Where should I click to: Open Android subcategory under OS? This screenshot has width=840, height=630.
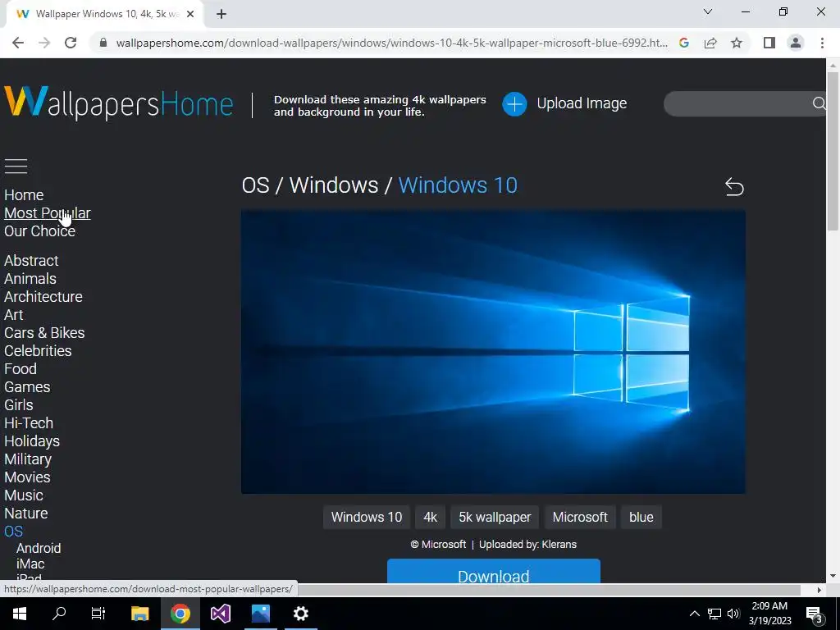pyautogui.click(x=39, y=549)
